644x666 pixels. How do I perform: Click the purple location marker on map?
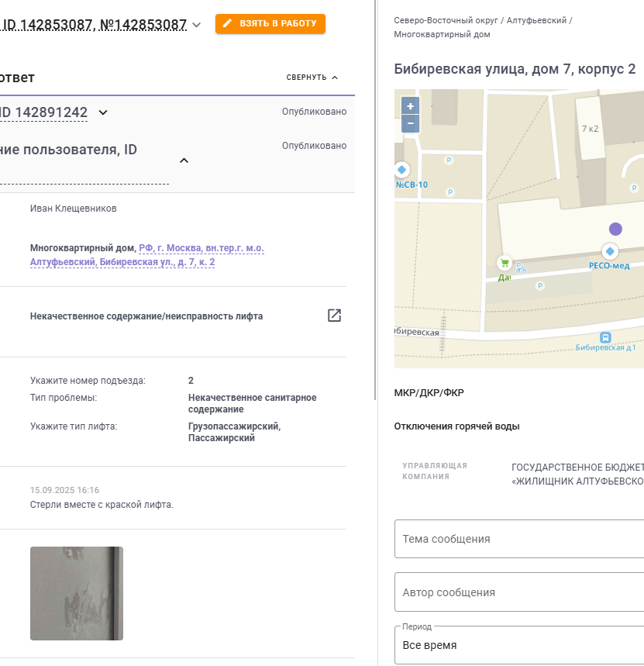(x=615, y=229)
